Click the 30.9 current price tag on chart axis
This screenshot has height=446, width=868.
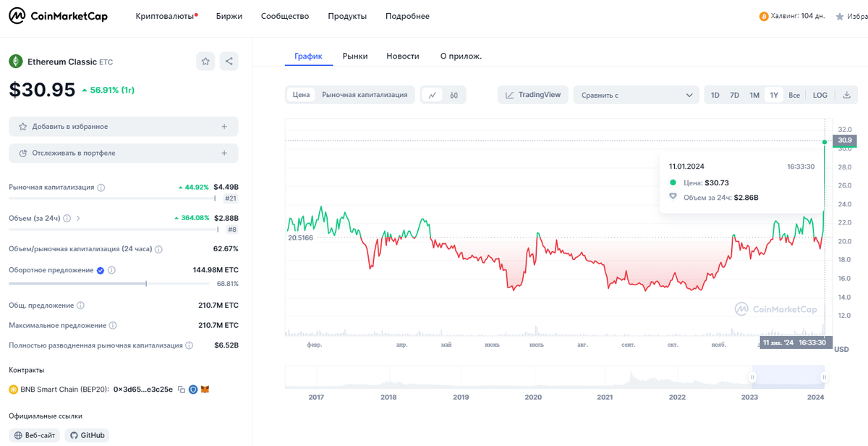pos(844,140)
